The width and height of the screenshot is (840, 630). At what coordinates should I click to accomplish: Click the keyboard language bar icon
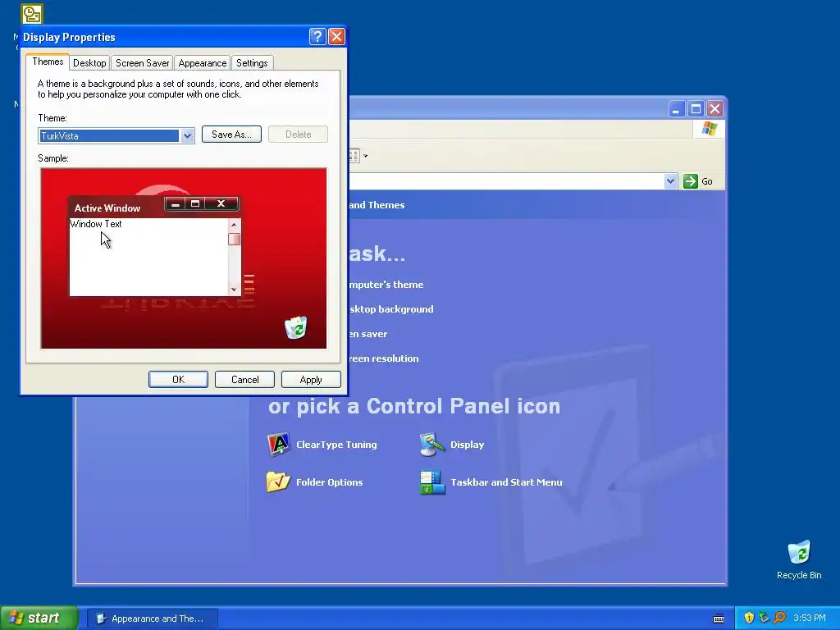pyautogui.click(x=719, y=619)
